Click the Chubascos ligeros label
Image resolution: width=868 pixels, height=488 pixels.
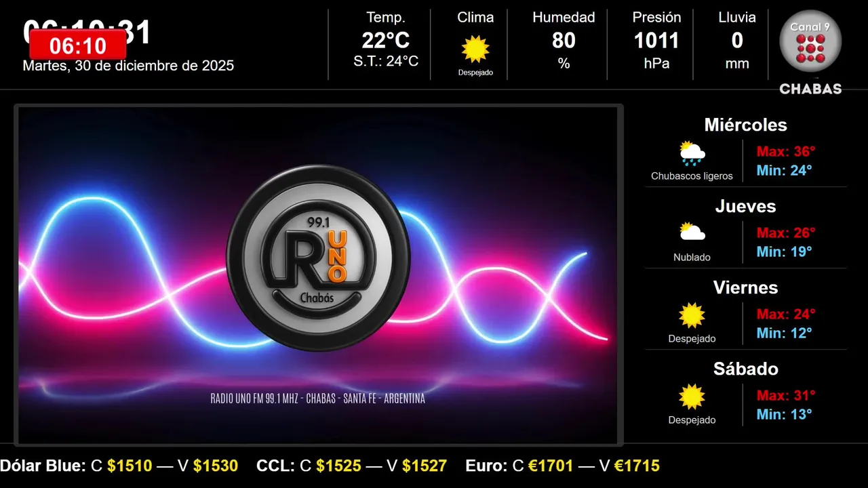[x=692, y=176]
